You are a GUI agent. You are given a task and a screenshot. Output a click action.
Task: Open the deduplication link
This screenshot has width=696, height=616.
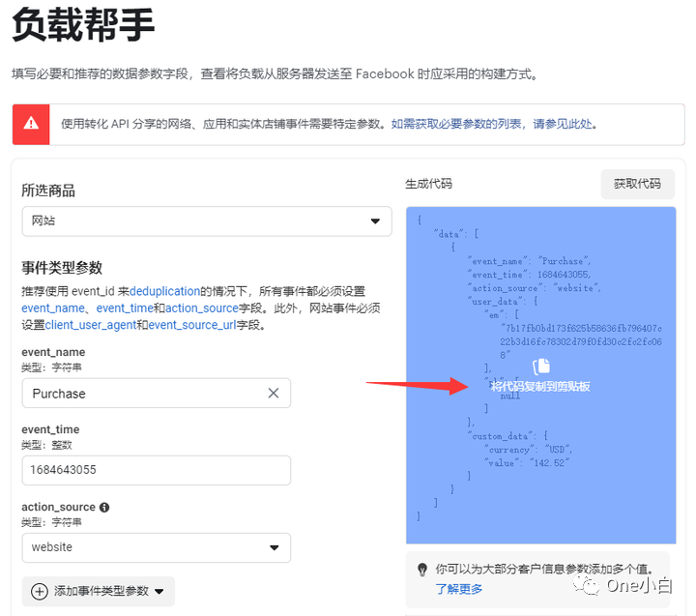pyautogui.click(x=164, y=291)
